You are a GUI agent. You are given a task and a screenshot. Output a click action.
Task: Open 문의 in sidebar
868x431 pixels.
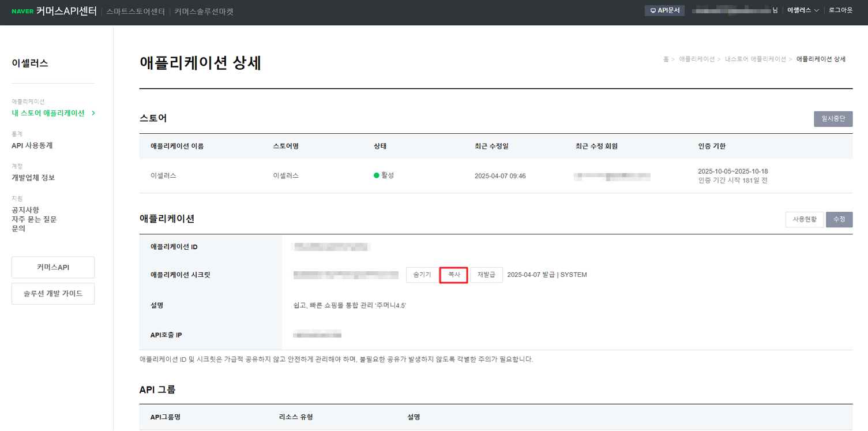18,228
